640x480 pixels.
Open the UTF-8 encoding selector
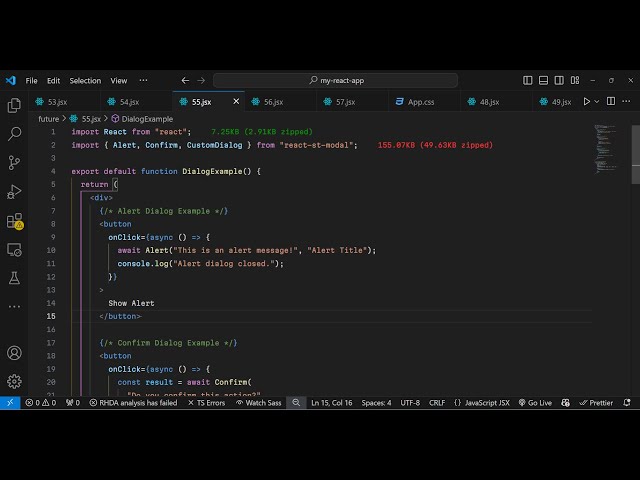[410, 403]
